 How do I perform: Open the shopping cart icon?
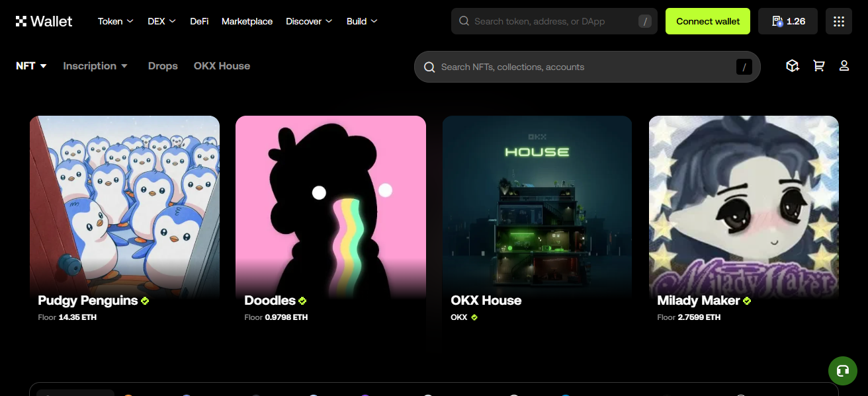pos(819,66)
